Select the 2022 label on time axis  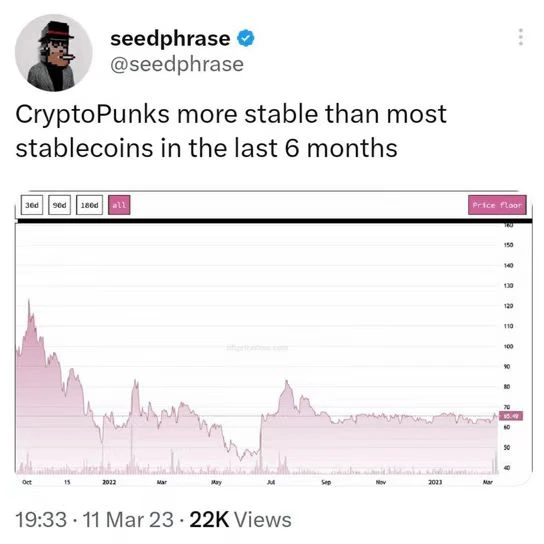[x=109, y=482]
